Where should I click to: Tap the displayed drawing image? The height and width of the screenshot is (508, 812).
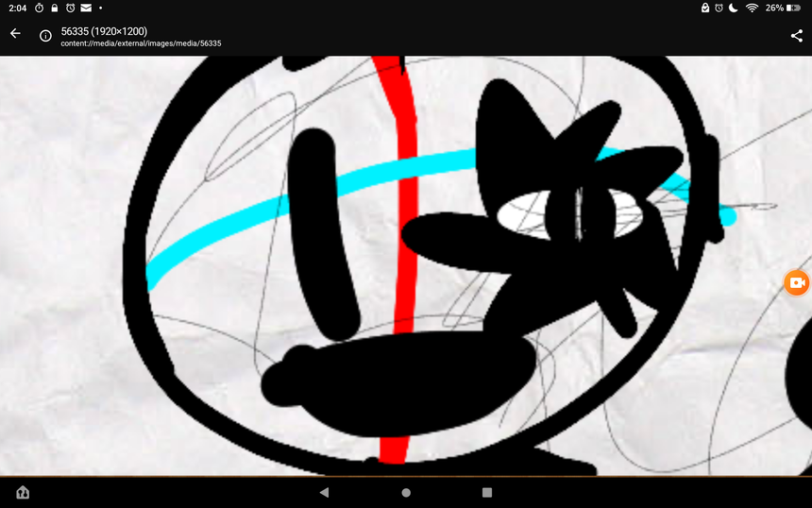pyautogui.click(x=406, y=265)
